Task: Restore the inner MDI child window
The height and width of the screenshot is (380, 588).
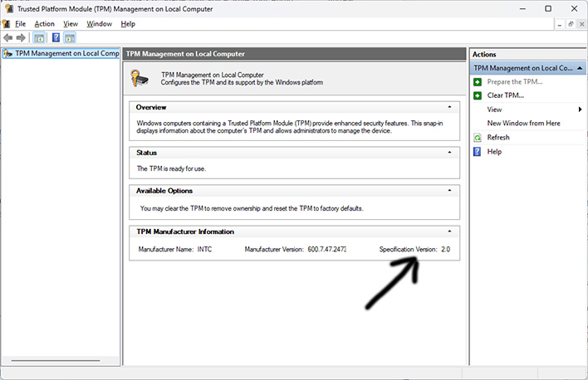Action: [x=571, y=24]
